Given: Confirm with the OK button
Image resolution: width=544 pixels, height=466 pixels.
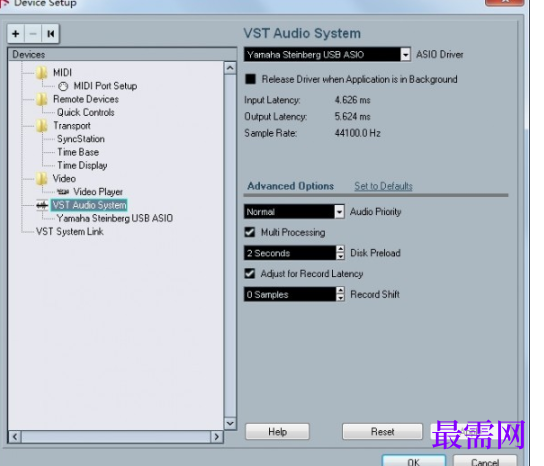Looking at the screenshot, I should [414, 461].
